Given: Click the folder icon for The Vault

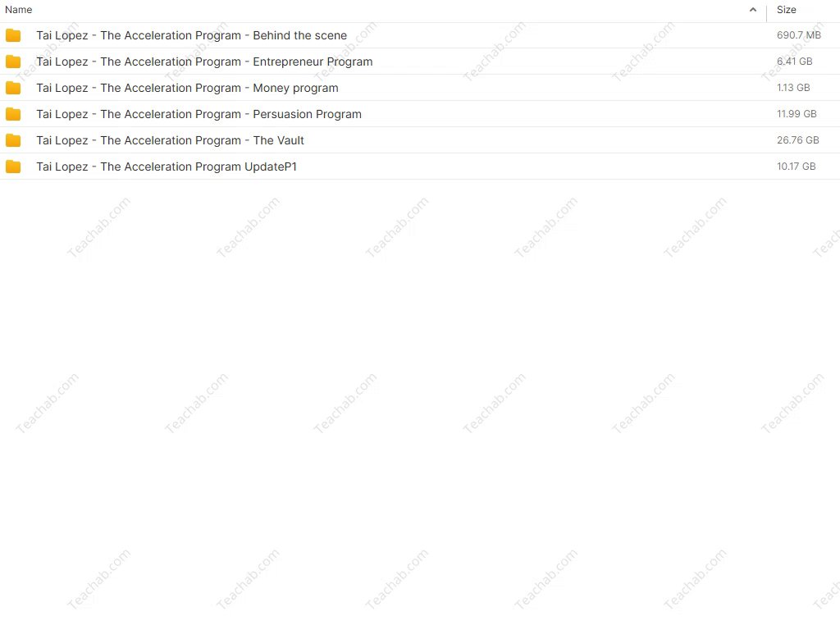Looking at the screenshot, I should click(13, 140).
